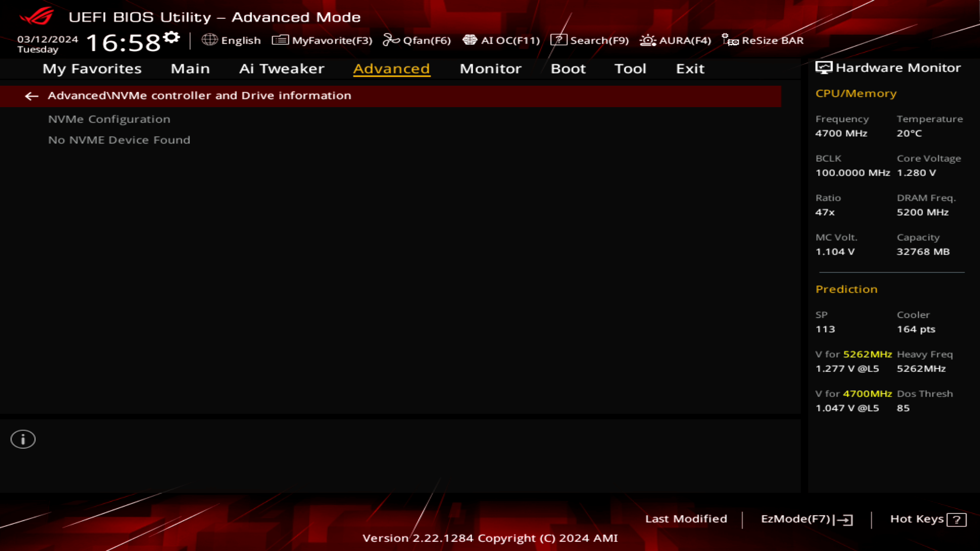View system information info icon
980x551 pixels.
(23, 439)
